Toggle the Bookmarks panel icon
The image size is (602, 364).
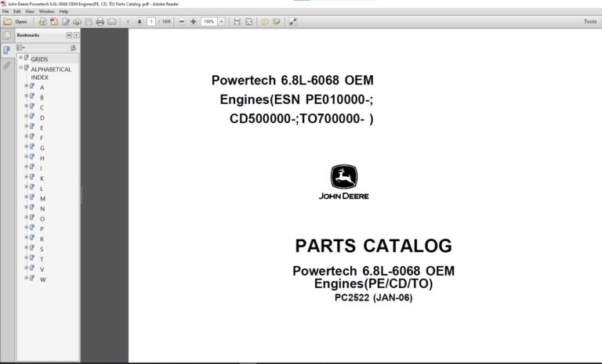tap(7, 50)
